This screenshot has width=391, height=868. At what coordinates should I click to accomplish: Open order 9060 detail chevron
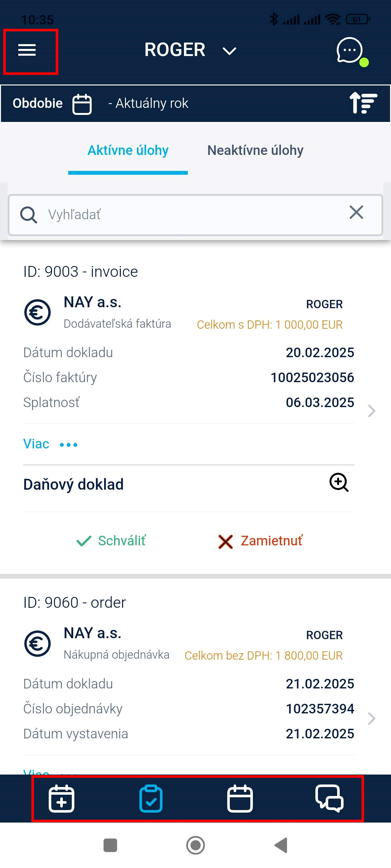[371, 719]
